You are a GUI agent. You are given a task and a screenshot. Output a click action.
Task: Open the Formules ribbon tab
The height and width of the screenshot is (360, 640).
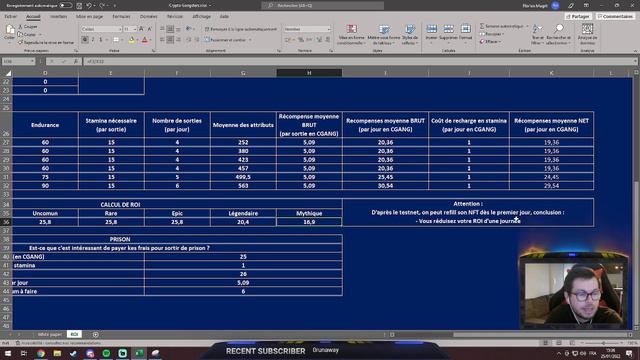click(x=121, y=16)
